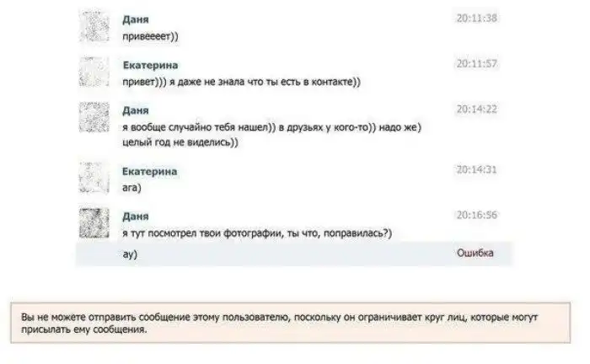This screenshot has width=590, height=364.
Task: Click the Даня name above 'я тут посмотрел' message
Action: 136,217
